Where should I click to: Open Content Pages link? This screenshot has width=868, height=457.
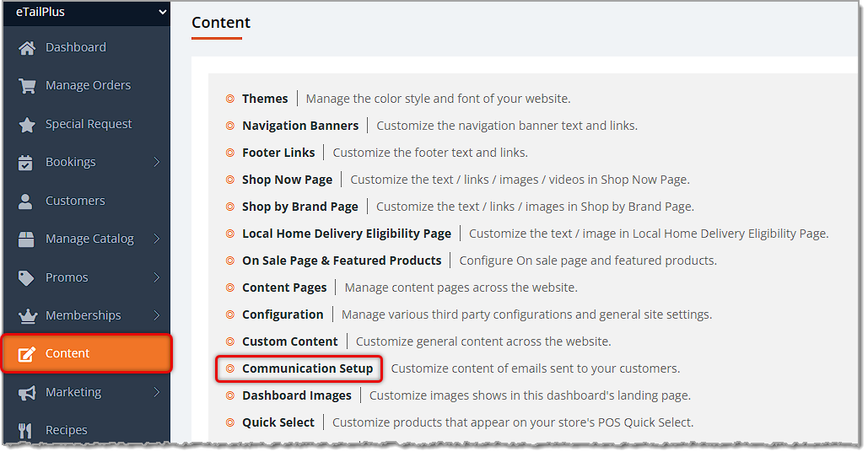click(x=284, y=288)
